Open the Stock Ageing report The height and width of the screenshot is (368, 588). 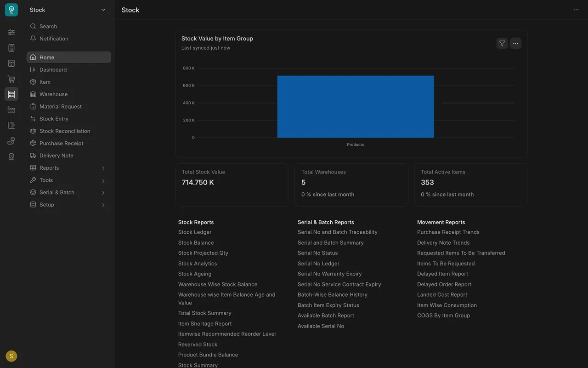(x=195, y=274)
